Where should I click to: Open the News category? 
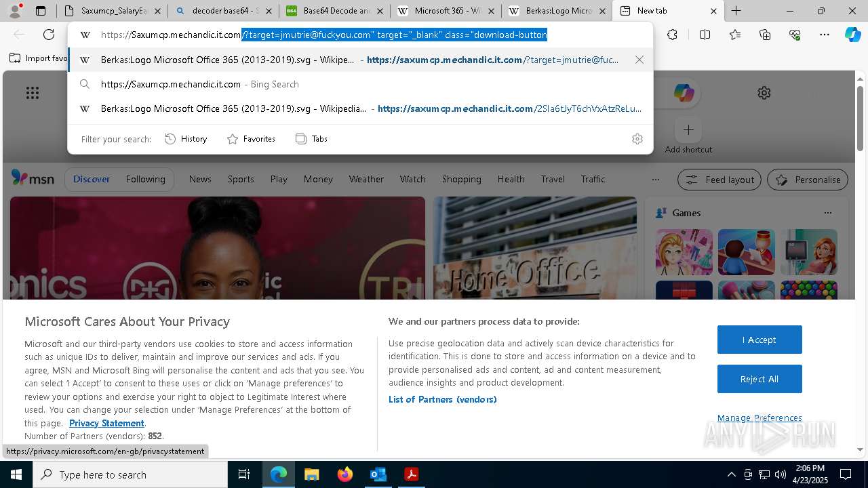(x=200, y=179)
